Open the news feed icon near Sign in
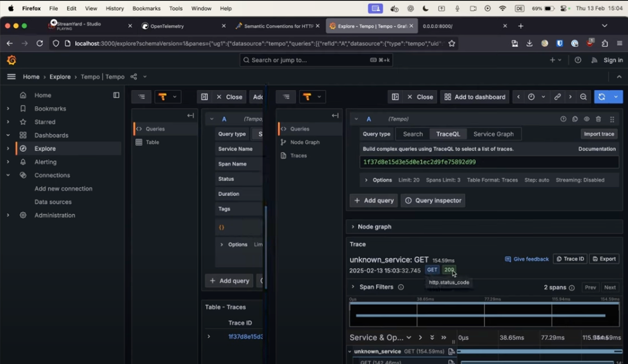Image resolution: width=628 pixels, height=364 pixels. pos(594,60)
